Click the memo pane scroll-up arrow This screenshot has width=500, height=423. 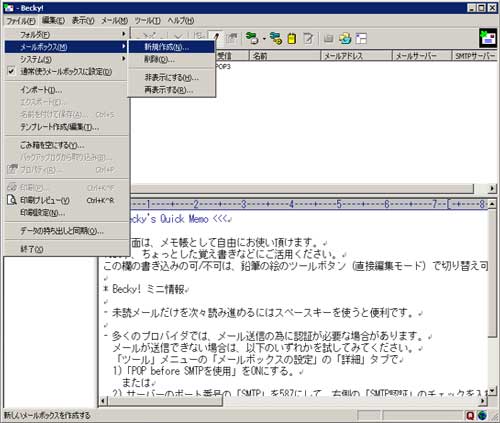492,203
